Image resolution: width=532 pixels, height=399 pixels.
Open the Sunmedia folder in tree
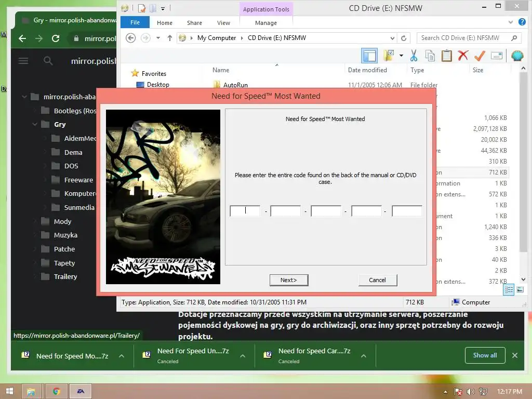[79, 207]
